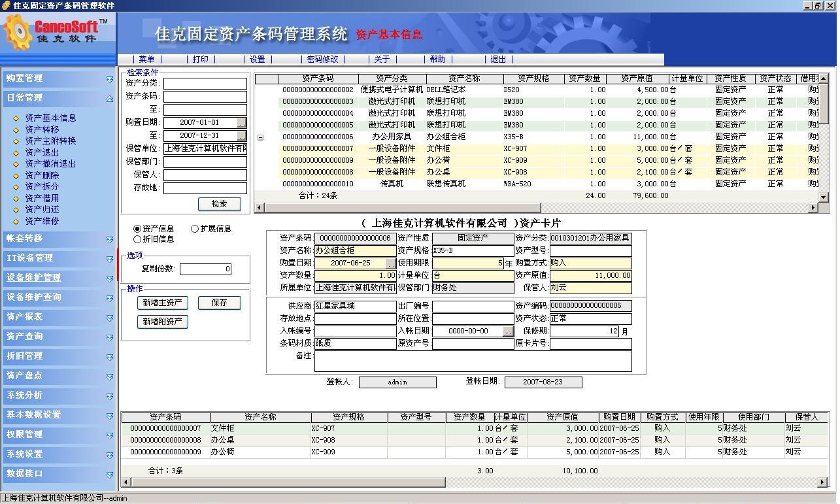Click the 资产分类 search input field

pos(205,84)
